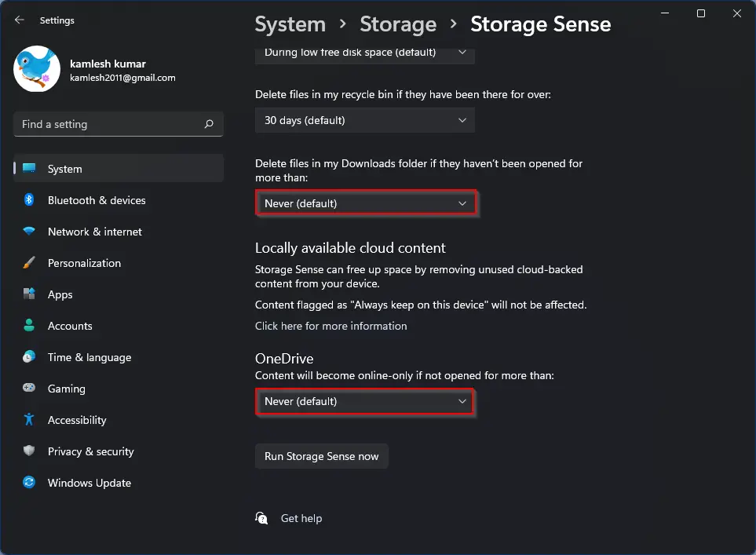Select Personalization in the sidebar
The height and width of the screenshot is (555, 756).
click(119, 263)
